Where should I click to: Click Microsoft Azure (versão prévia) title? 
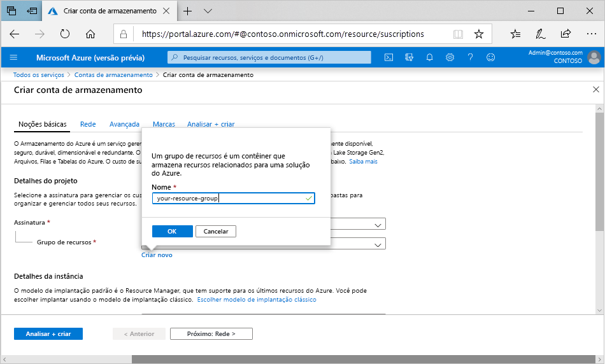[x=90, y=58]
